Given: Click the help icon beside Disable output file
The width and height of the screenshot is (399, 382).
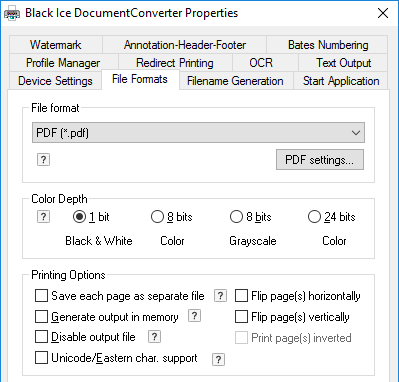Looking at the screenshot, I should [154, 337].
